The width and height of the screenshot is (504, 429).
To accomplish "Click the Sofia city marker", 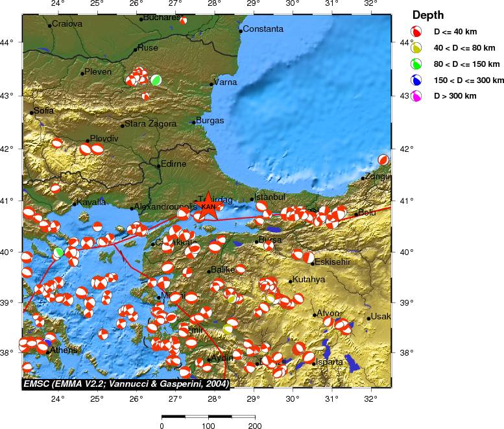I will click(x=31, y=113).
